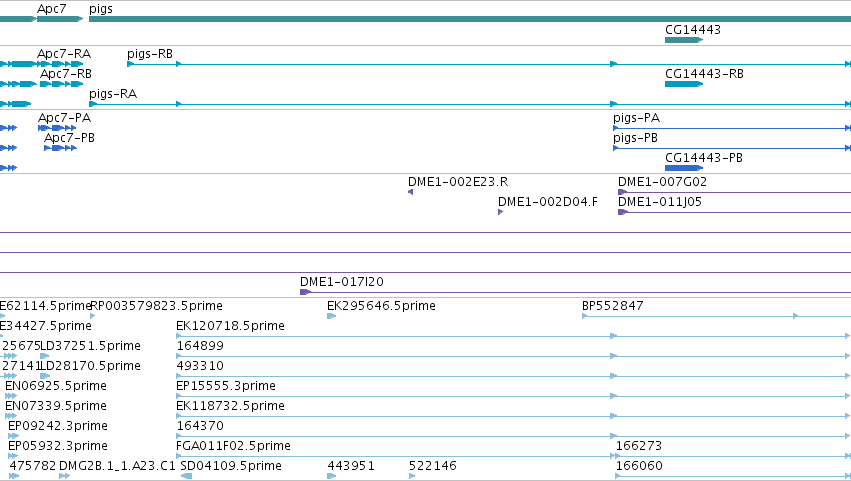The image size is (851, 481).
Task: Select transcript pigs-RB label
Action: tap(150, 54)
